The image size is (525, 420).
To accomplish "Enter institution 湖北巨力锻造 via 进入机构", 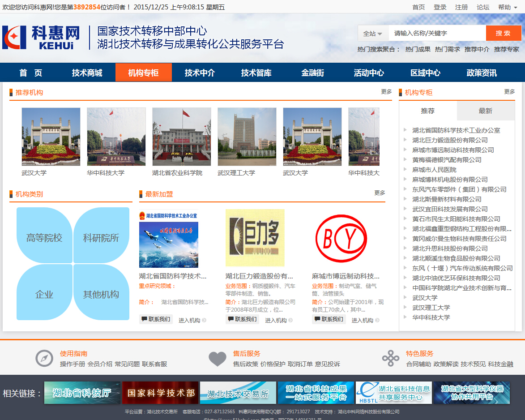I will point(278,320).
